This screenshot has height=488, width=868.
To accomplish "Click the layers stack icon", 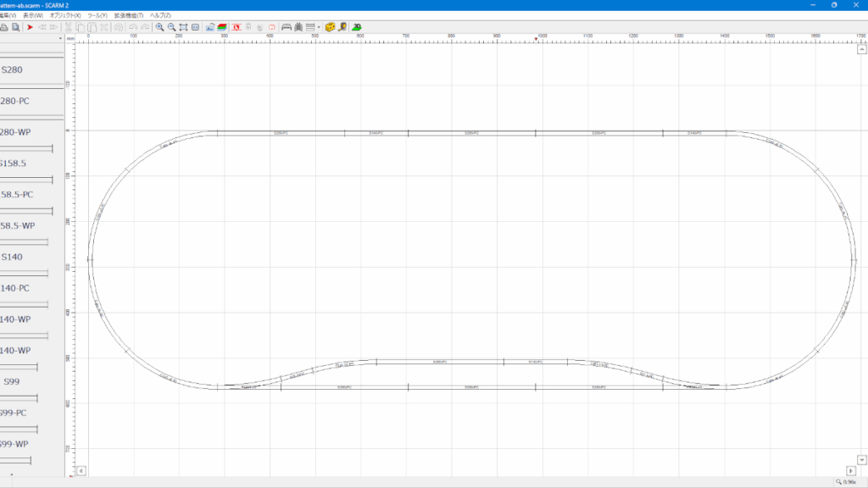I will pos(221,27).
